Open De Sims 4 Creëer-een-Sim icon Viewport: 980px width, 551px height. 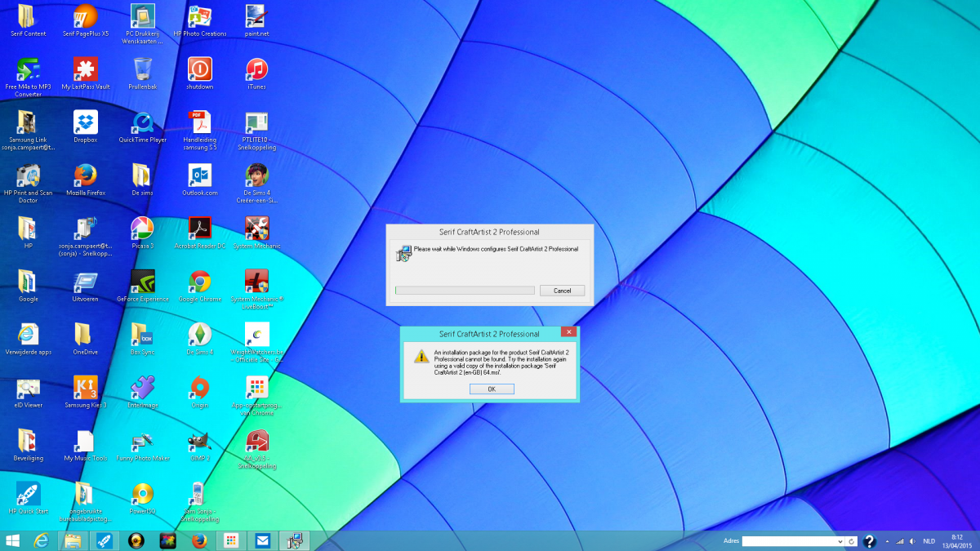pos(256,184)
